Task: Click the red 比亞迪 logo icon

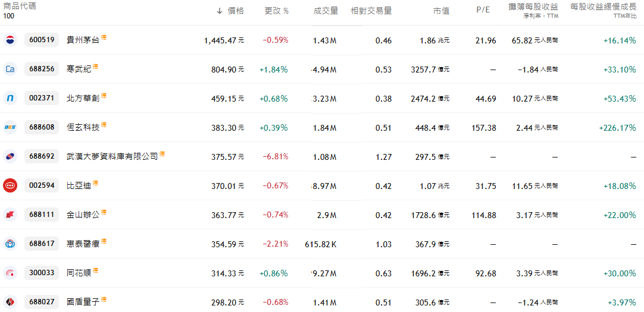Action: point(10,185)
